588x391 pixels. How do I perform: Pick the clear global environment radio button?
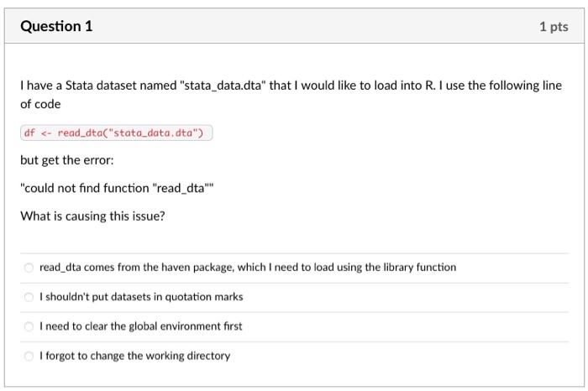tap(28, 326)
